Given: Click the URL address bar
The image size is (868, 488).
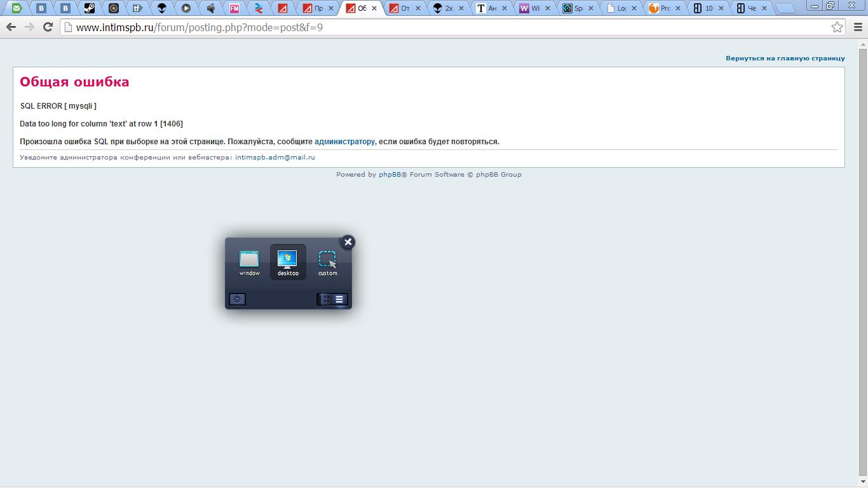Looking at the screenshot, I should pos(445,27).
